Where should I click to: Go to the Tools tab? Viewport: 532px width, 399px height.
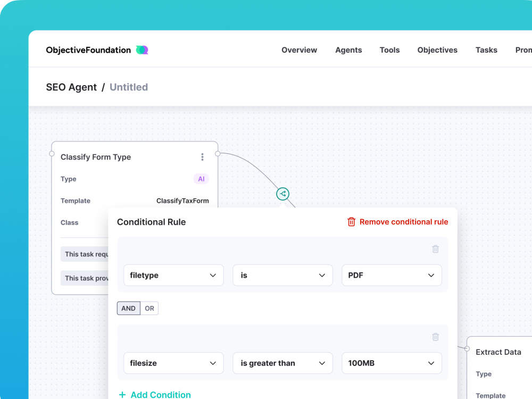(389, 50)
